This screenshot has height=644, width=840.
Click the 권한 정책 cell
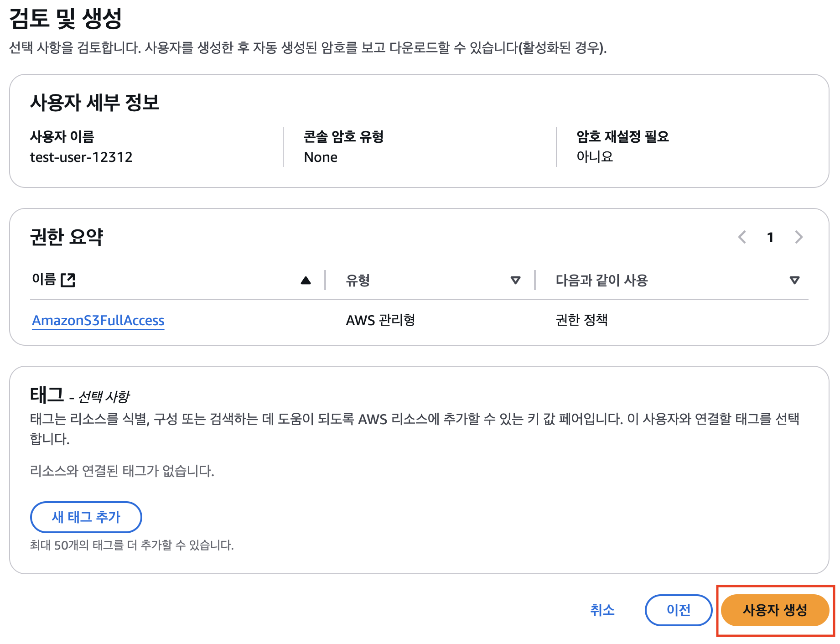(x=581, y=320)
